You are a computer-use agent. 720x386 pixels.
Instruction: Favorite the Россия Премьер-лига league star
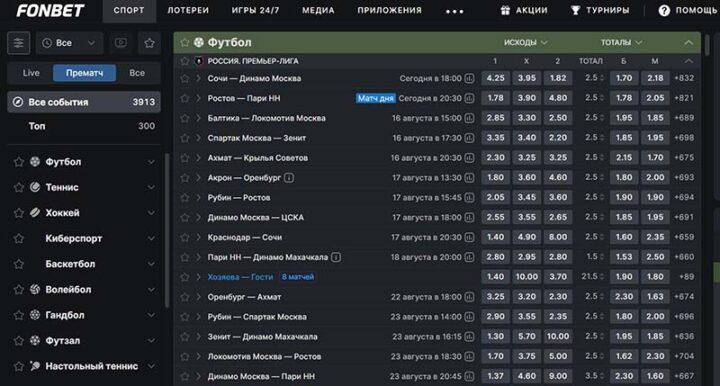pyautogui.click(x=185, y=61)
